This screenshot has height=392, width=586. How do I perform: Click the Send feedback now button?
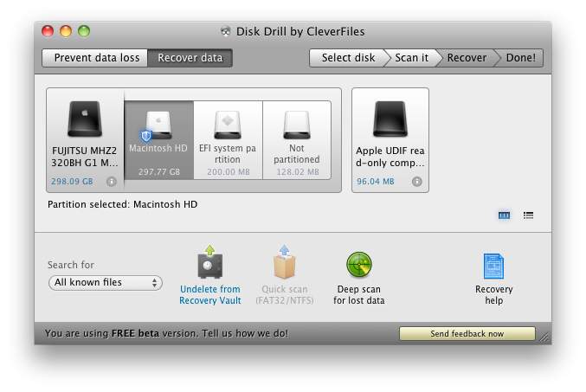click(467, 334)
